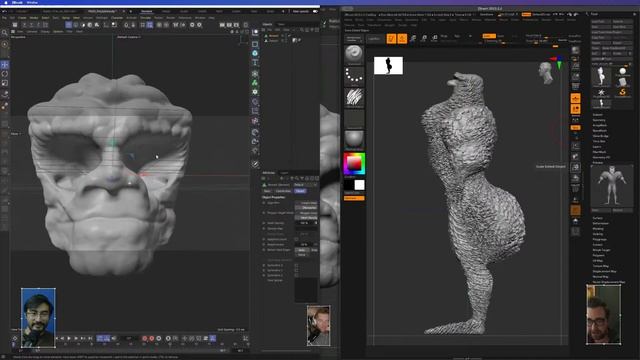Select the black color swatch in ZBrush
This screenshot has height=360, width=640.
349,185
